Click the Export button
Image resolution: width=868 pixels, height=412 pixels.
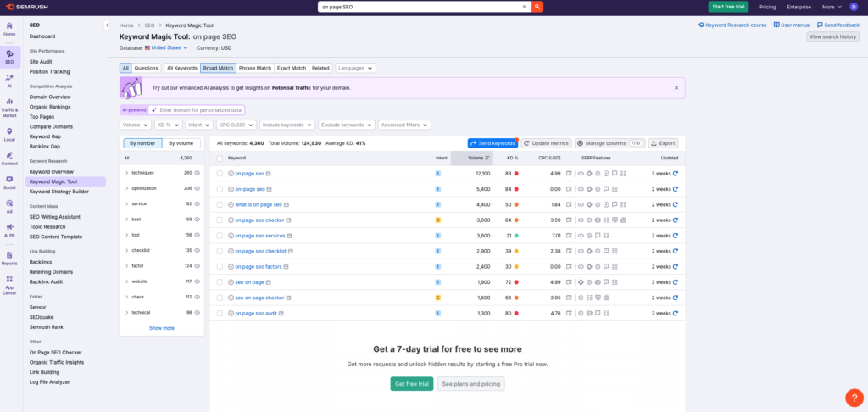663,143
